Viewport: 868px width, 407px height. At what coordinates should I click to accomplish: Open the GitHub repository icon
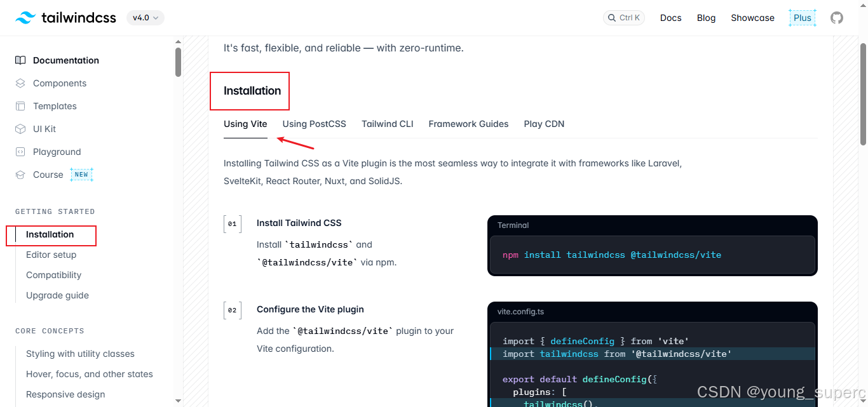coord(837,18)
